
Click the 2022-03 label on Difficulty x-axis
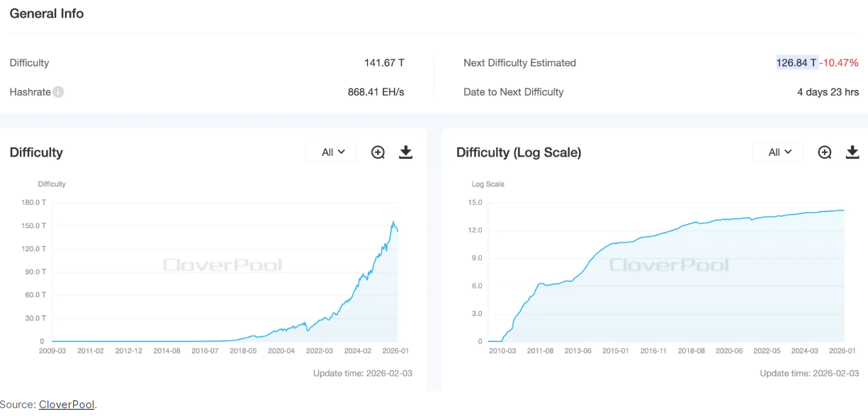click(319, 351)
